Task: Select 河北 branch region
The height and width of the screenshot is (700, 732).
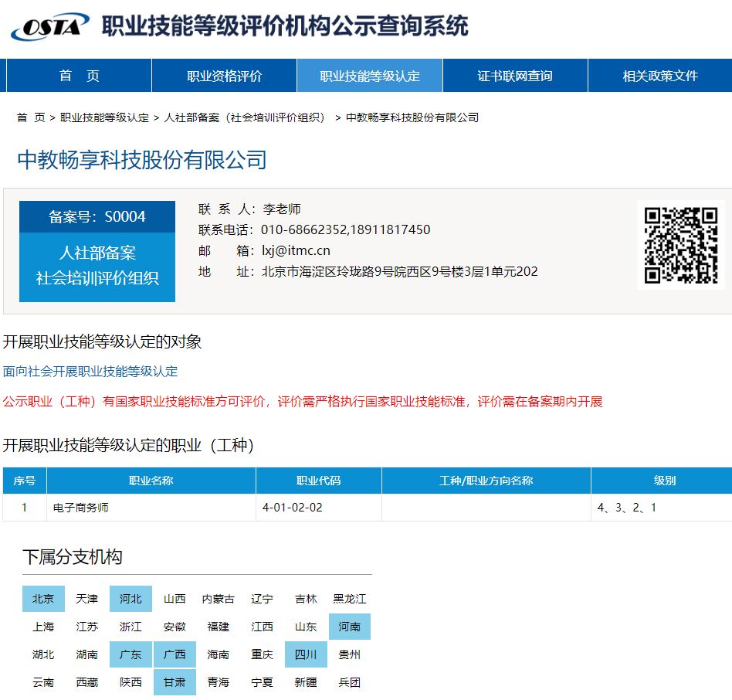Action: coord(130,599)
